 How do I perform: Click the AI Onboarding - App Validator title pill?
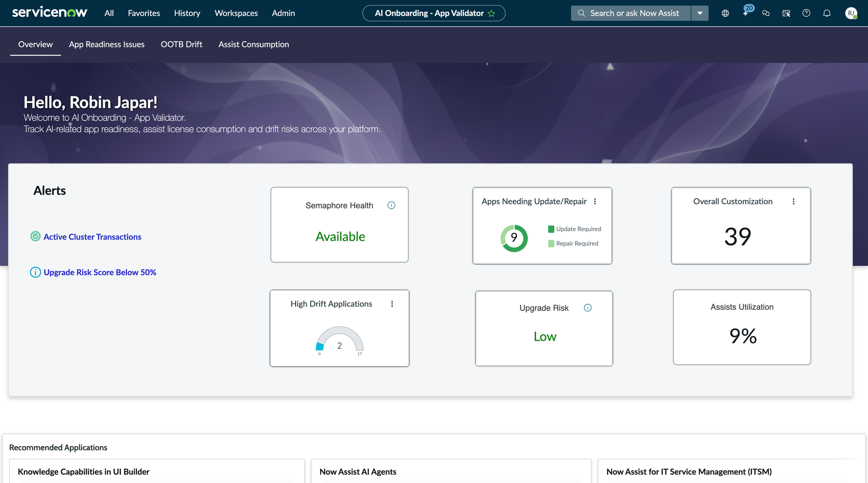pos(434,13)
